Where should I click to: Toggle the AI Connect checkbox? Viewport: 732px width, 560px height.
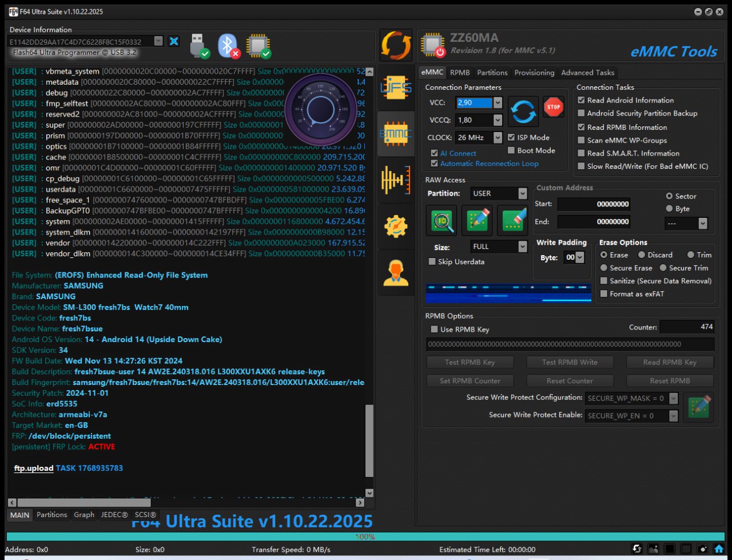tap(434, 153)
